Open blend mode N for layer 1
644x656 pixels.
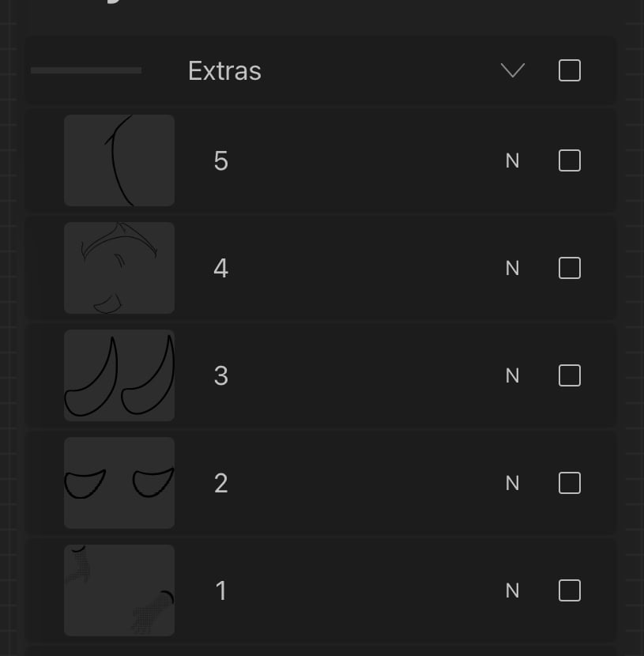[512, 590]
